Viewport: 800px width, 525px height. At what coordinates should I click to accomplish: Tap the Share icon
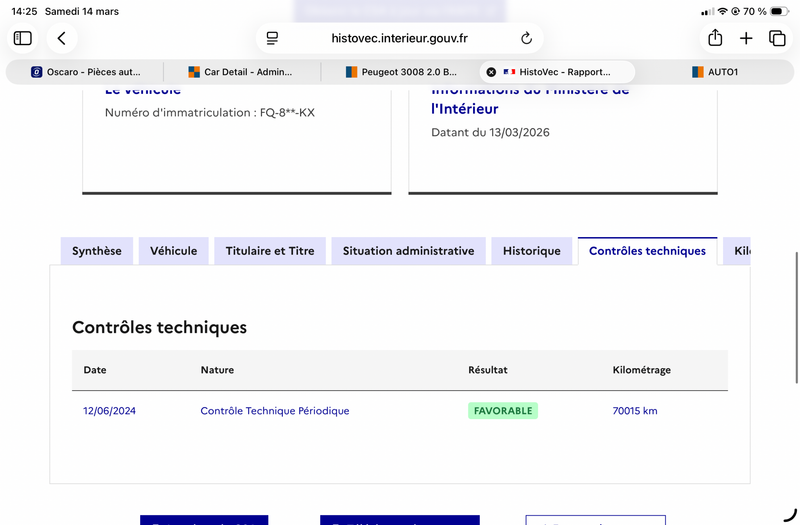pos(715,38)
